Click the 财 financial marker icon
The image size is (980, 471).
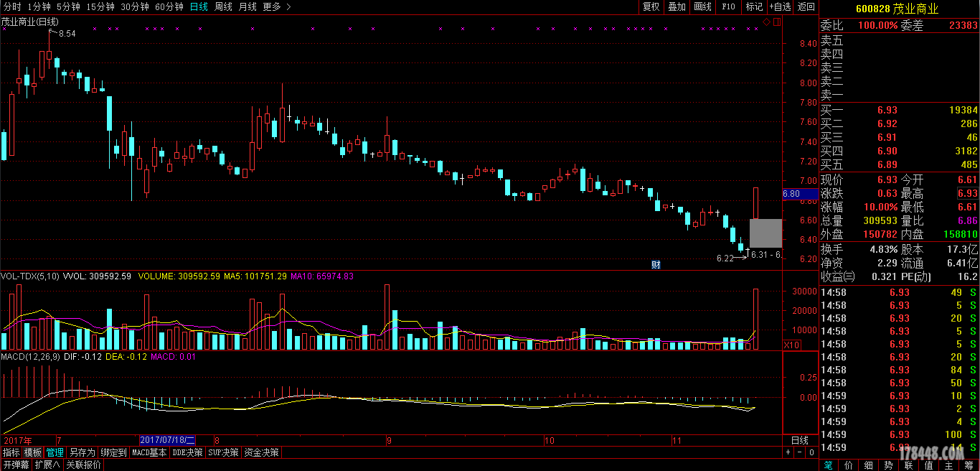[655, 264]
